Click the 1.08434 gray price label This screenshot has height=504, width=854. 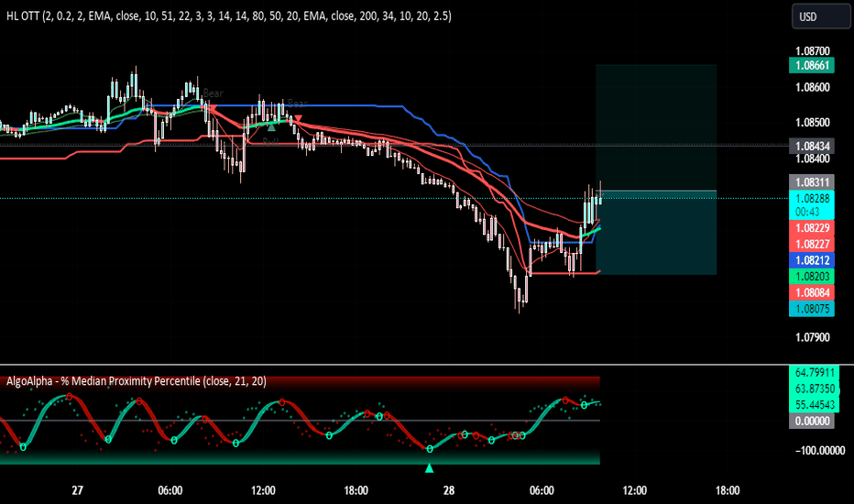[812, 146]
